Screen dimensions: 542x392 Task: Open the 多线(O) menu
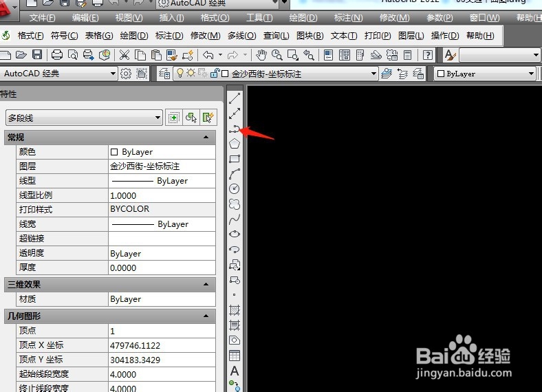241,35
